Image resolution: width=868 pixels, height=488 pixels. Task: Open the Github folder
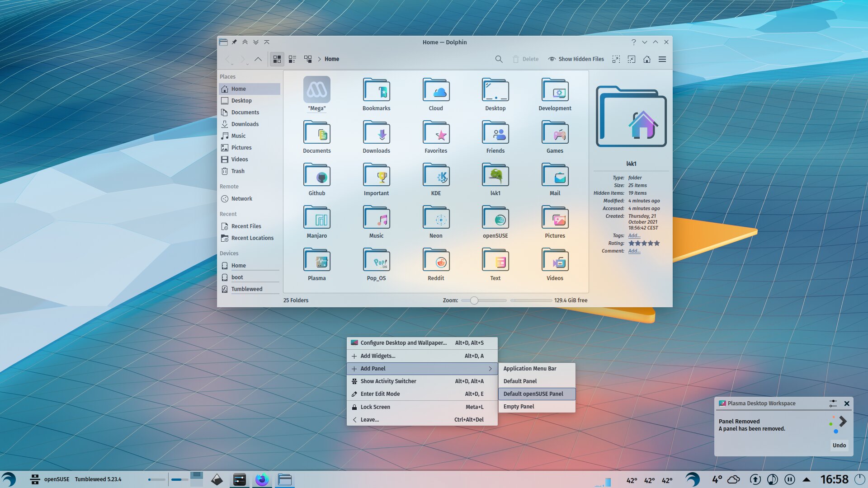tap(317, 179)
